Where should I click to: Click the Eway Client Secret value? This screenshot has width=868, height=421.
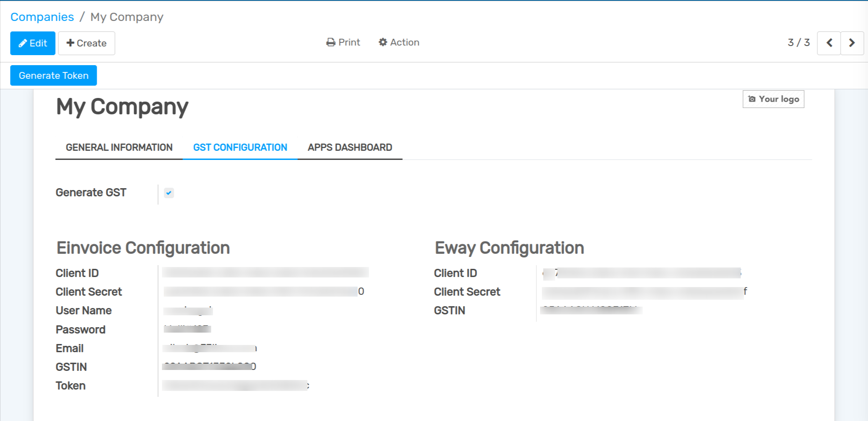tap(644, 292)
